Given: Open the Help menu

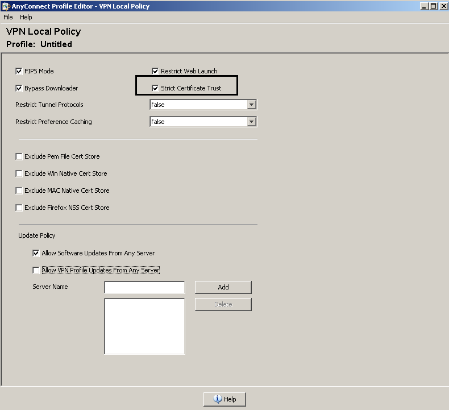Looking at the screenshot, I should pos(26,17).
